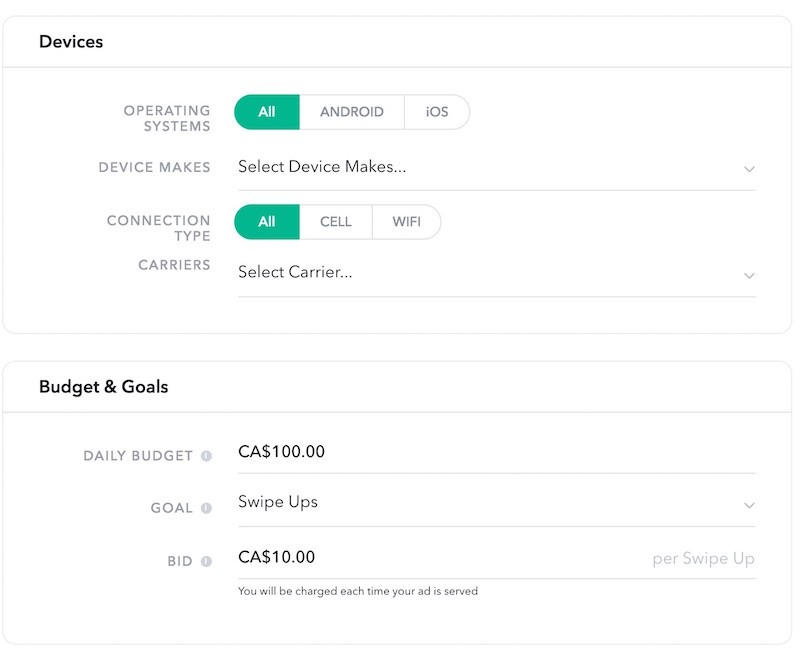Expand the Carriers dropdown chevron
800x658 pixels.
click(x=749, y=275)
